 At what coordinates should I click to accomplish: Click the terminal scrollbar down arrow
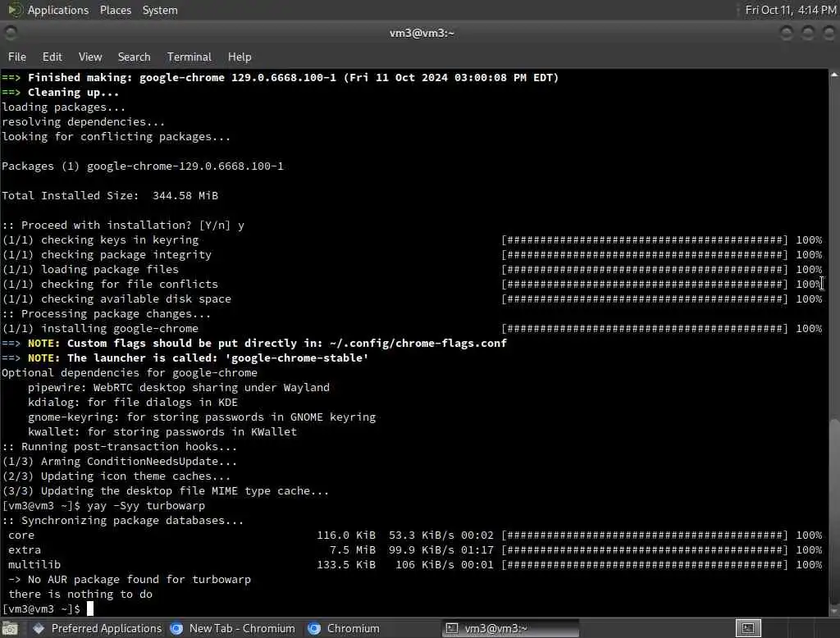834,611
